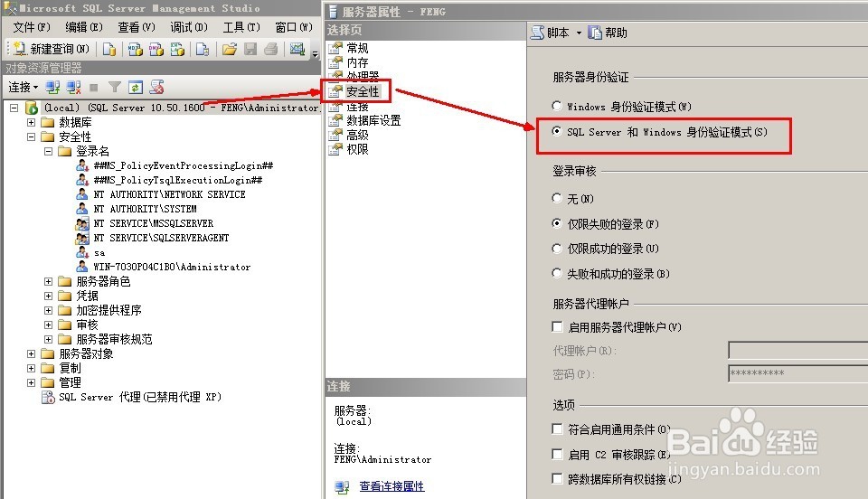This screenshot has width=868, height=499.
Task: Check 跨数据库所有权链接 option
Action: (x=558, y=478)
